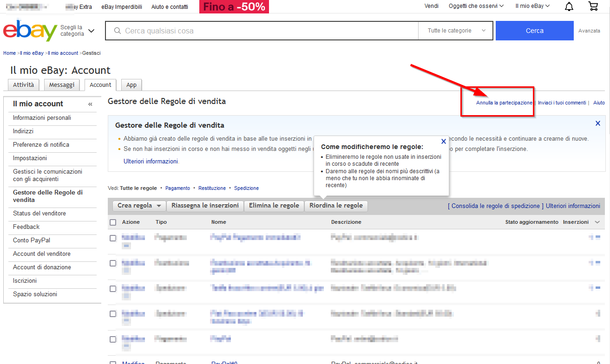The height and width of the screenshot is (364, 610).
Task: Open Impostazioni in sidebar
Action: coord(30,158)
